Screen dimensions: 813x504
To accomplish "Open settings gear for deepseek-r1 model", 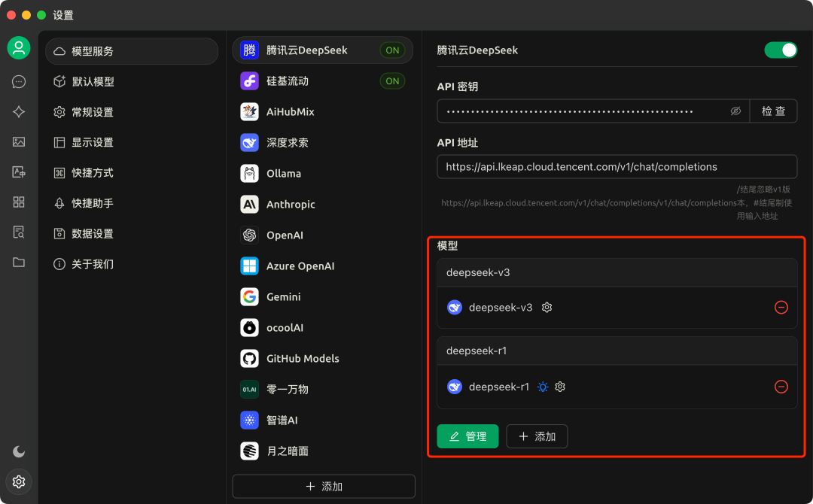I will pyautogui.click(x=560, y=387).
